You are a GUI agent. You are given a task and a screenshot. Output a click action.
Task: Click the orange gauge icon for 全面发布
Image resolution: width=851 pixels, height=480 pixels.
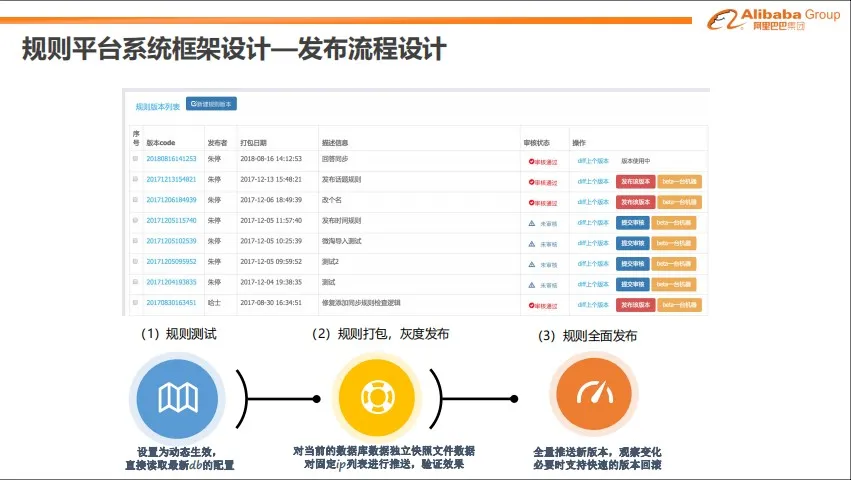pyautogui.click(x=590, y=397)
